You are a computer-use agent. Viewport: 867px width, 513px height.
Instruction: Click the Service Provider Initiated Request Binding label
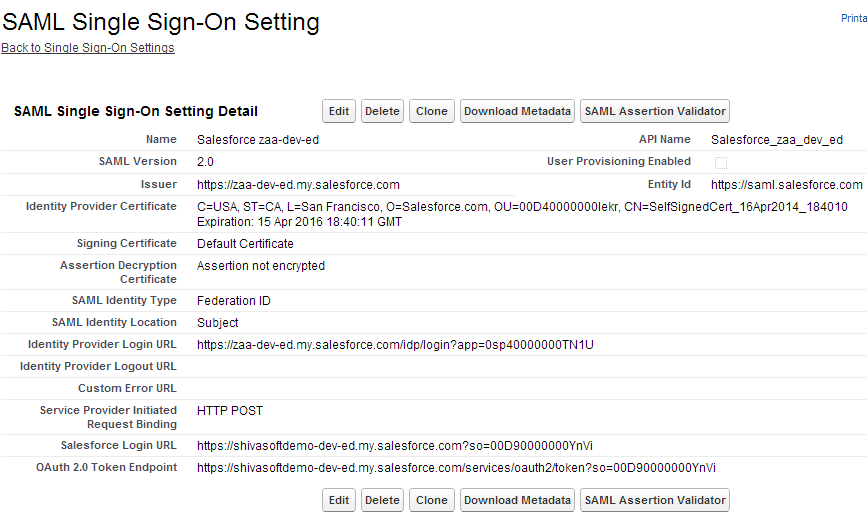tap(108, 417)
